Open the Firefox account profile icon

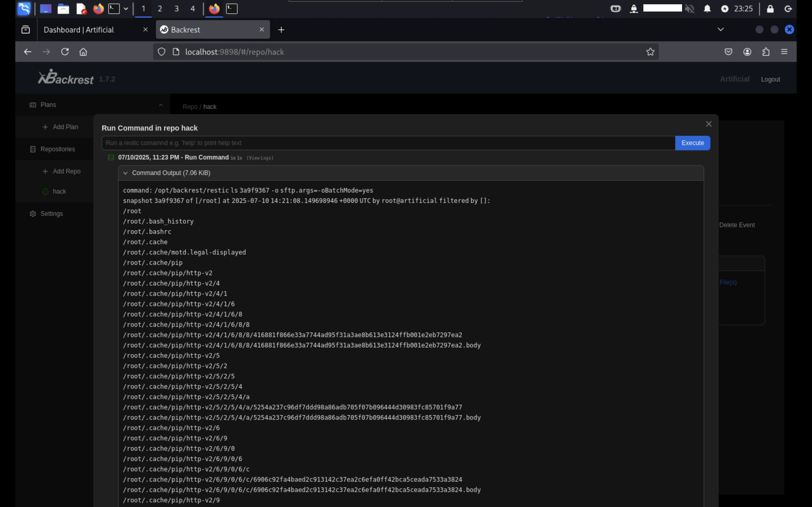[747, 52]
